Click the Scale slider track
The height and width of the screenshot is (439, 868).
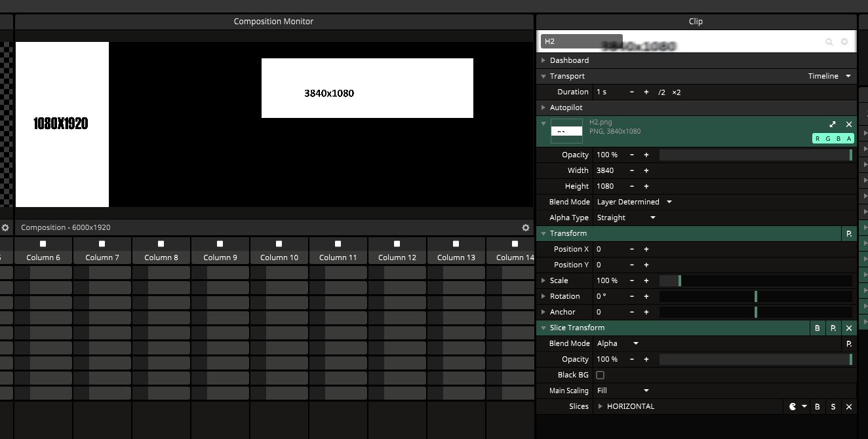pos(755,280)
